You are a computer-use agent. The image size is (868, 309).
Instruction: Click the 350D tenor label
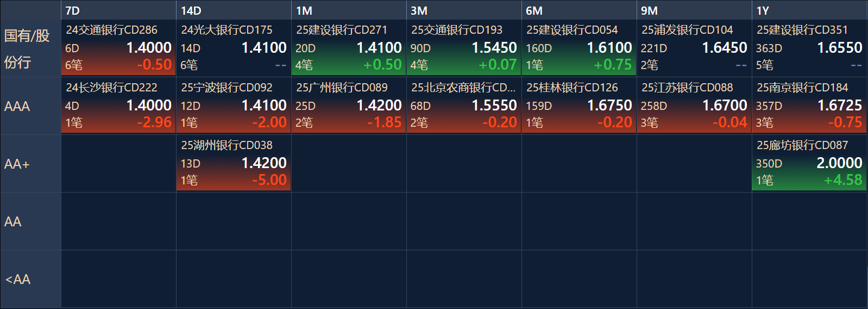[769, 164]
